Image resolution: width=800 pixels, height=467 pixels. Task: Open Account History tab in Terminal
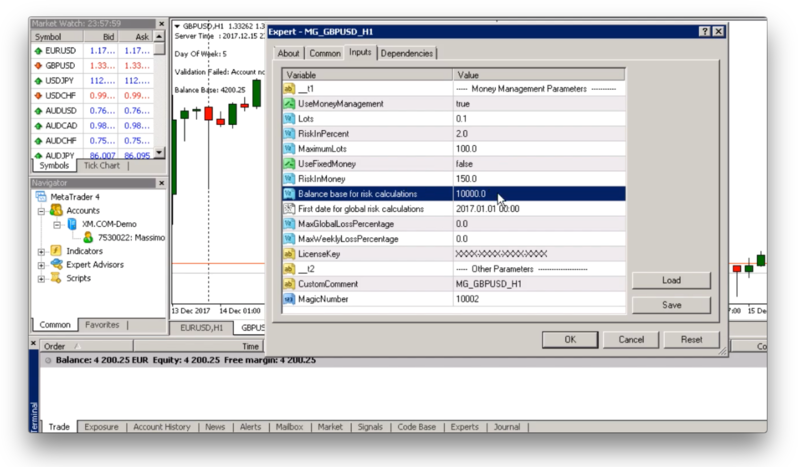[162, 427]
